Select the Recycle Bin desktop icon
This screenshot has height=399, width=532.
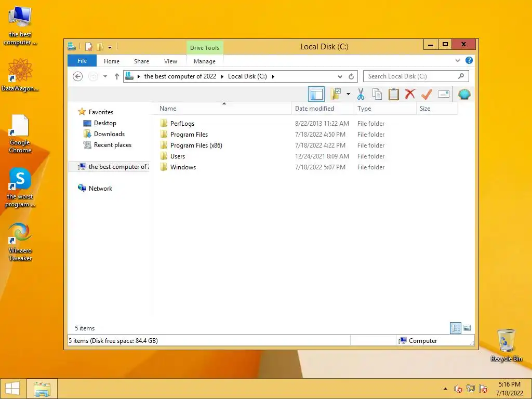click(x=506, y=345)
